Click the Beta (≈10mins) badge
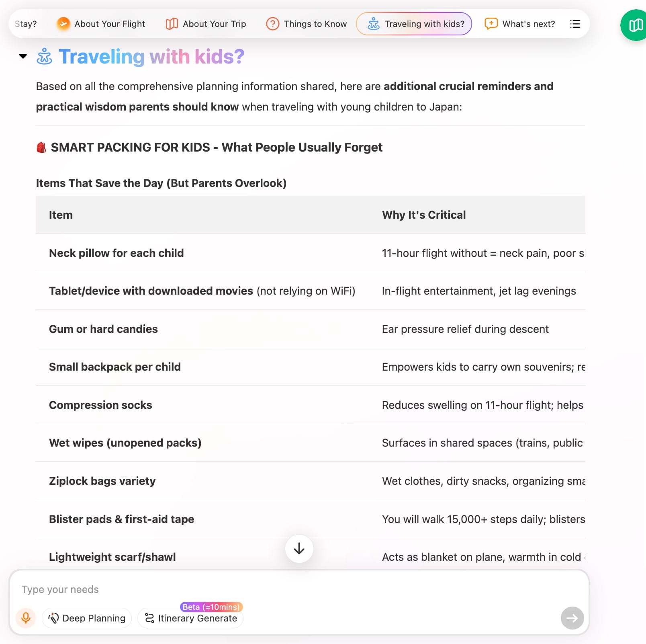 pos(211,607)
